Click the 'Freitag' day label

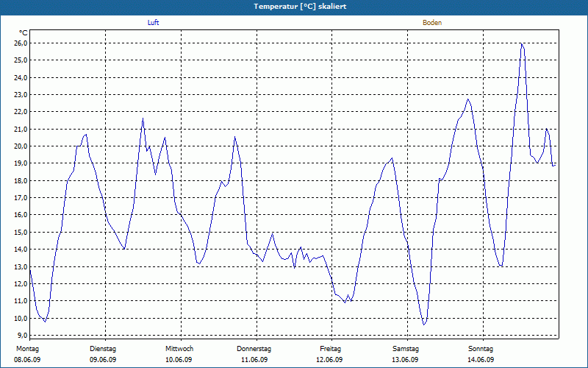[x=330, y=349]
